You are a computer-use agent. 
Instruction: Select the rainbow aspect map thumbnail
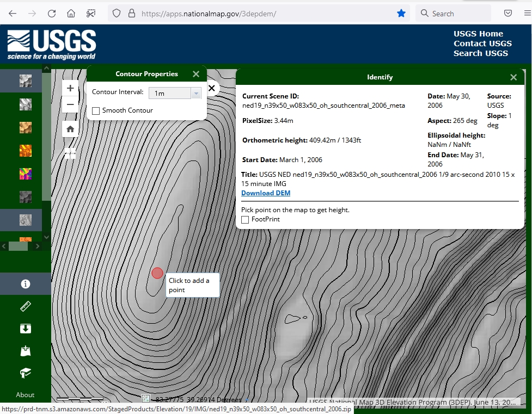click(26, 174)
